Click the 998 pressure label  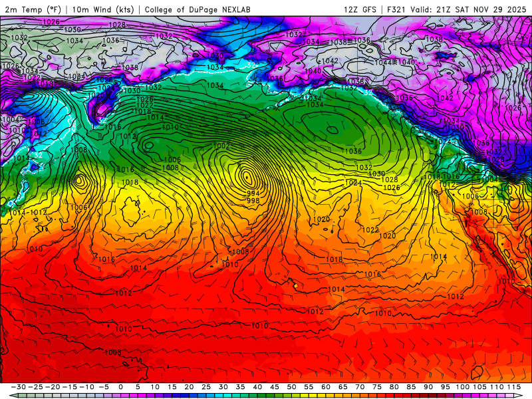pos(253,201)
